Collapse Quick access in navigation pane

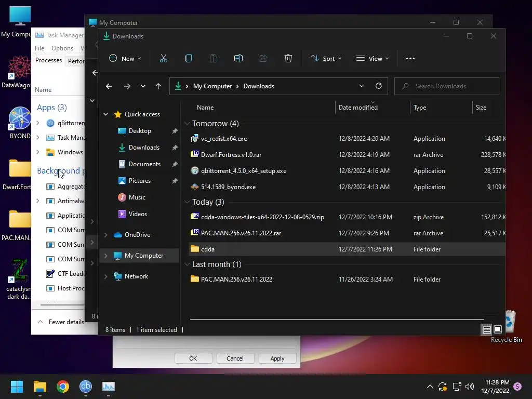tap(106, 114)
